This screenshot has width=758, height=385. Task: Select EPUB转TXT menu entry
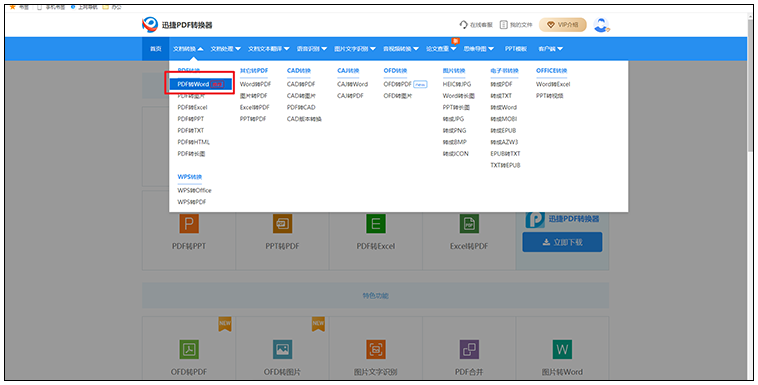pos(505,154)
